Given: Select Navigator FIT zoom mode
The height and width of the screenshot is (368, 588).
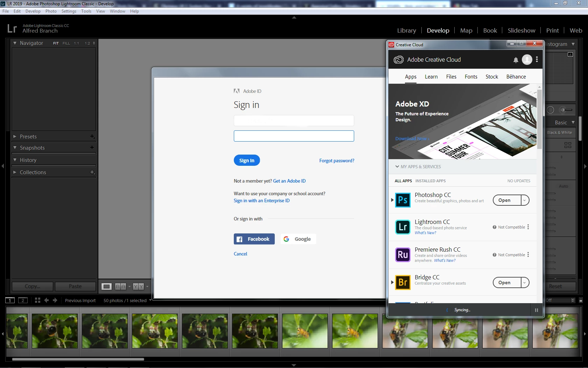Looking at the screenshot, I should coord(56,43).
